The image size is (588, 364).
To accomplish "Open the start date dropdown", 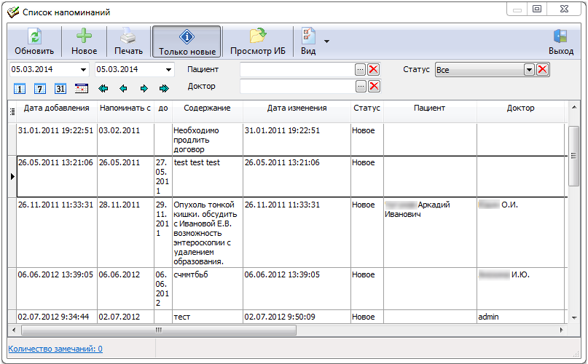I will click(83, 70).
